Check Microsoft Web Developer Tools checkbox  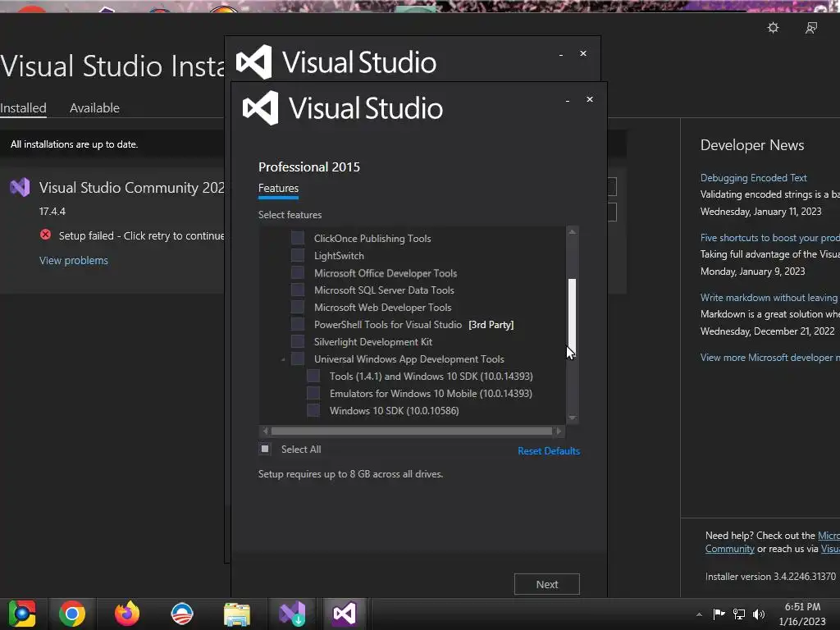297,307
